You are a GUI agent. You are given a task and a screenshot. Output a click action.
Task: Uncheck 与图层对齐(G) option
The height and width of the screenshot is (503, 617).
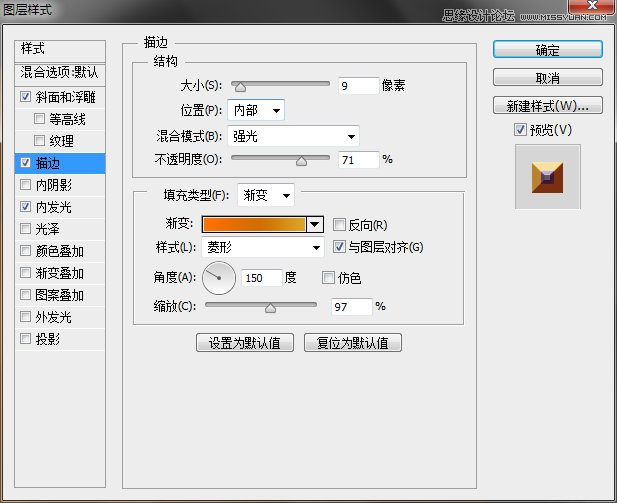pos(339,247)
